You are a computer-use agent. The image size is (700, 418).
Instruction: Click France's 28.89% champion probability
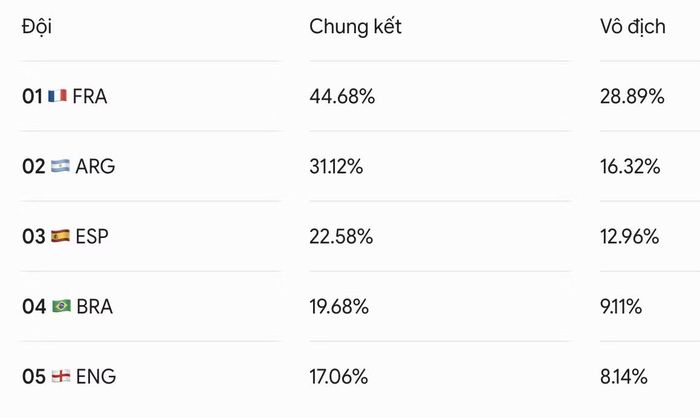[x=632, y=96]
